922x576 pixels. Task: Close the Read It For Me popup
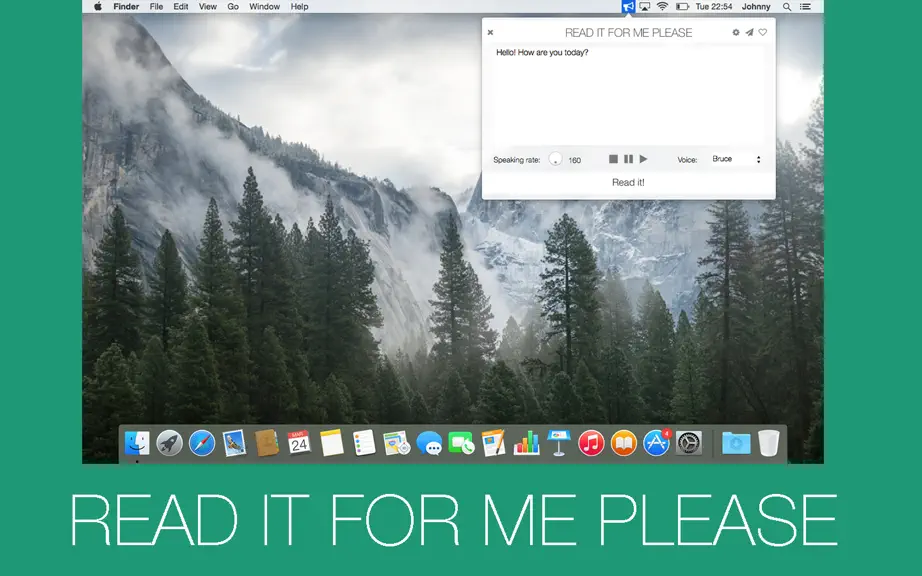click(x=490, y=32)
